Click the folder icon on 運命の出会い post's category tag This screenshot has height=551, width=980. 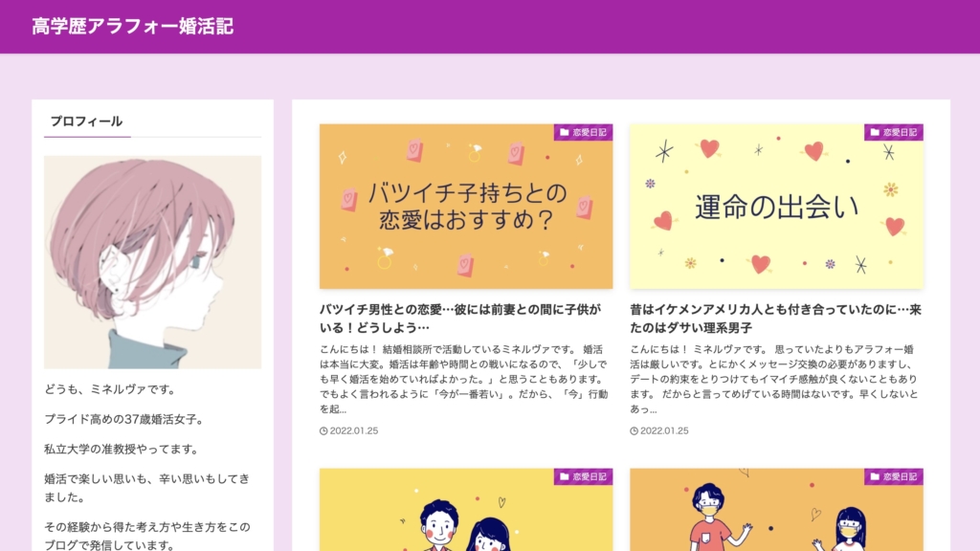875,132
